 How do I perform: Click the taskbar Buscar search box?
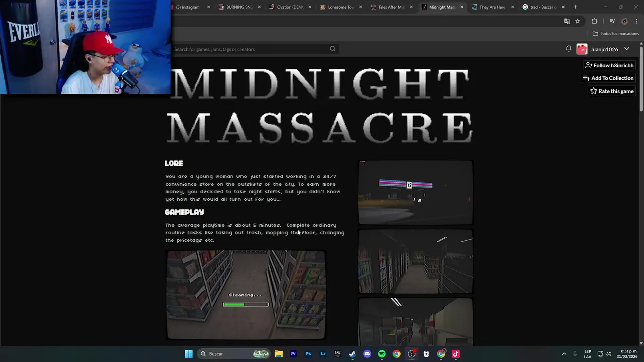(233, 354)
